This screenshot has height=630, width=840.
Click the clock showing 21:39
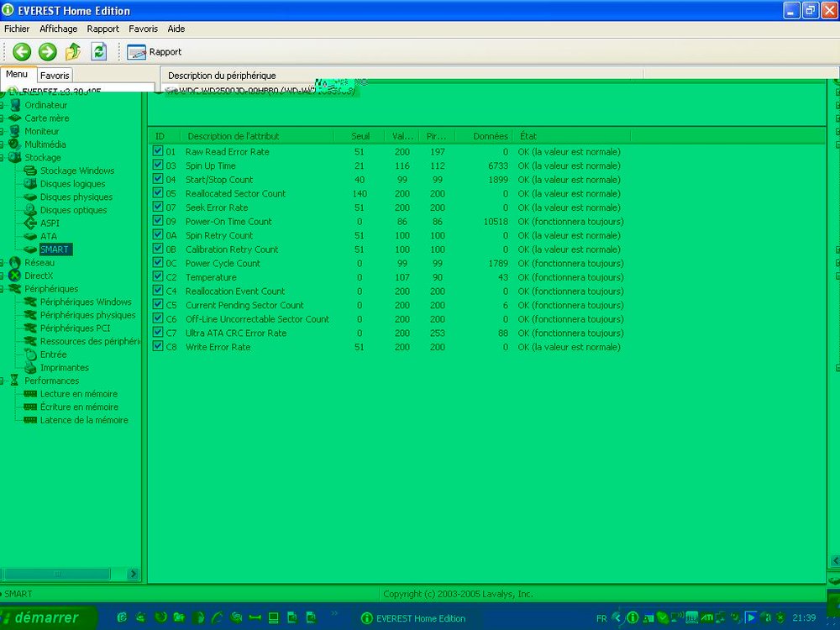click(x=804, y=617)
